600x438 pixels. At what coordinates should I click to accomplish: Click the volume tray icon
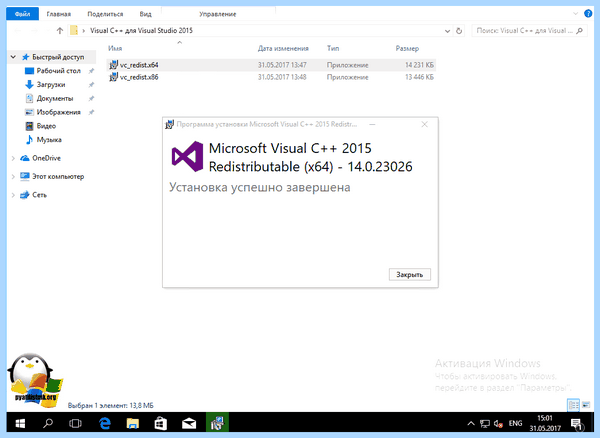(498, 423)
